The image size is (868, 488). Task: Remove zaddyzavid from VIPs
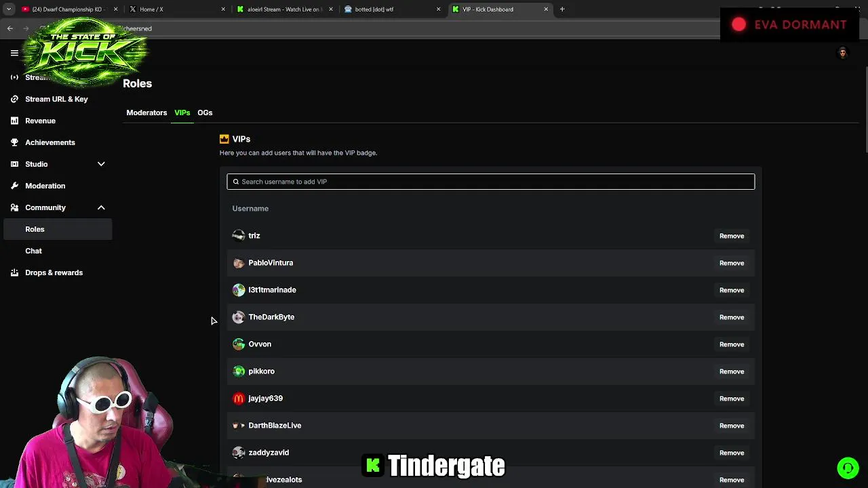tap(732, 453)
